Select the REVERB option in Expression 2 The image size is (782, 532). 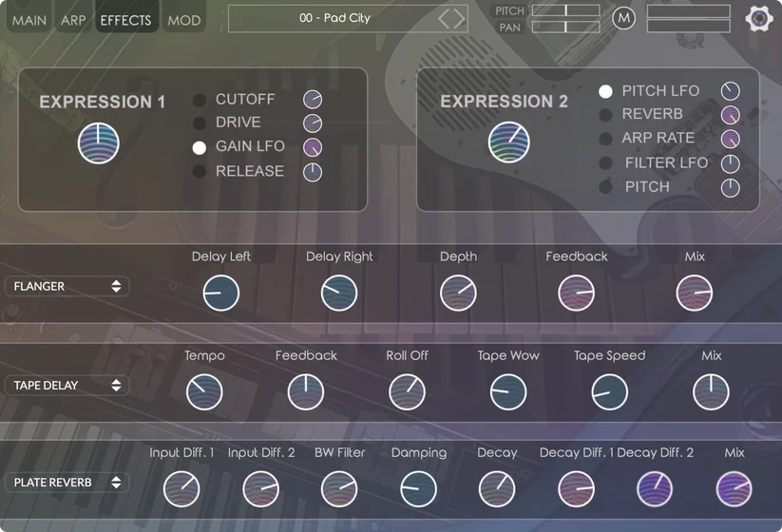(605, 115)
